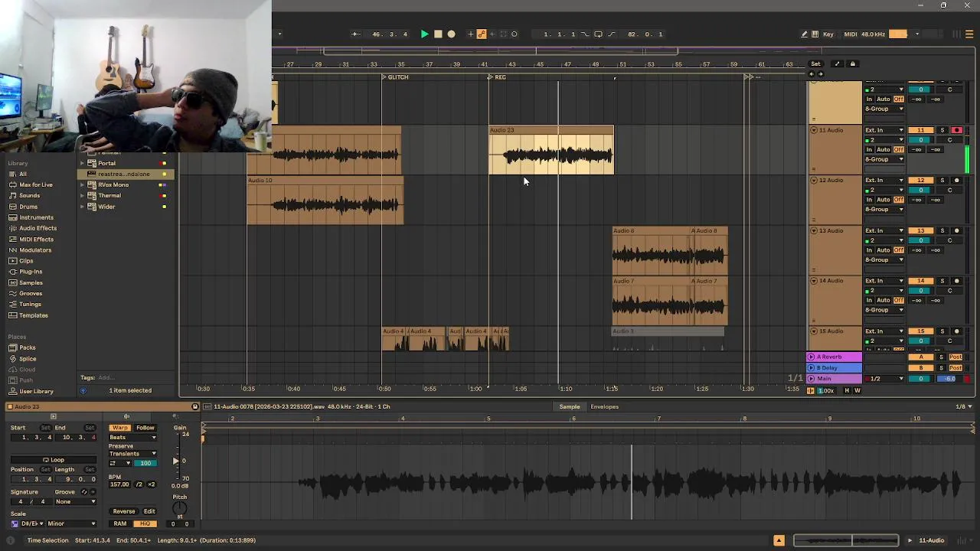
Task: Toggle the Draw Mode pencil icon
Action: (x=804, y=34)
